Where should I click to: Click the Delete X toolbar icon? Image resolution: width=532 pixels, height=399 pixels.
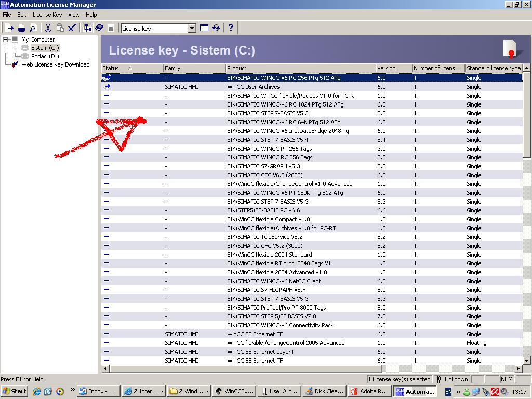coord(71,28)
